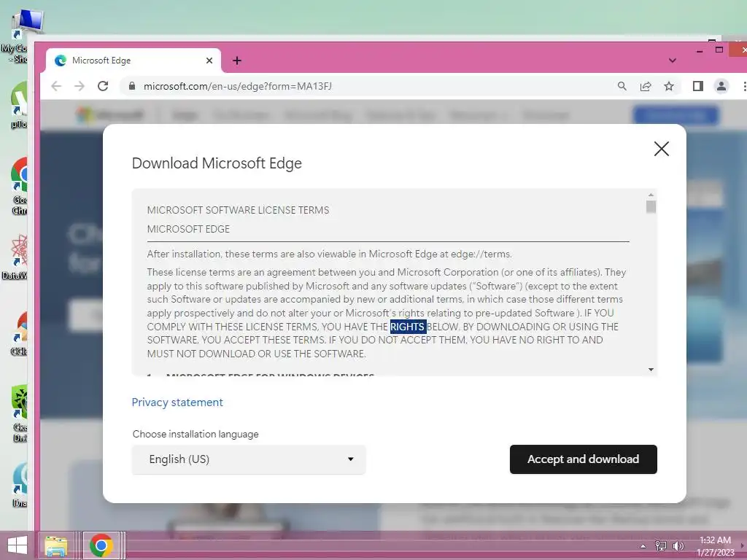Viewport: 747px width, 560px height.
Task: Maximize the Chrome browser window
Action: coord(719,50)
